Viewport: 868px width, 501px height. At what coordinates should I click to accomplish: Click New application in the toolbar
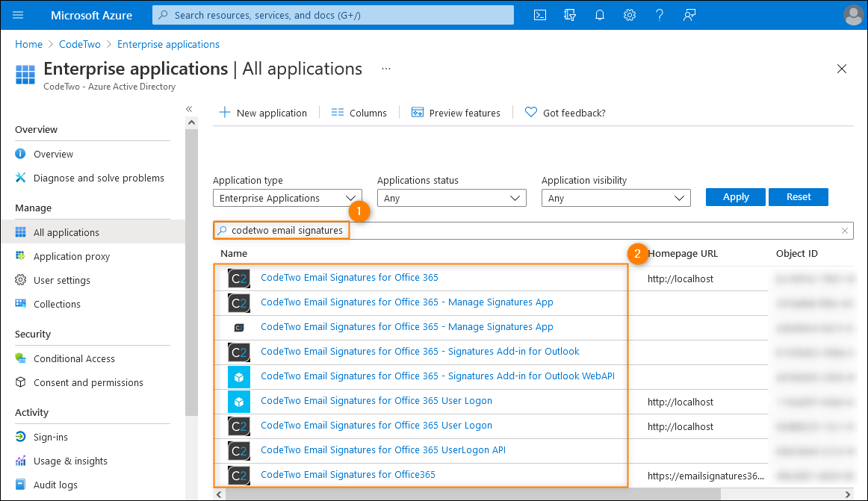pos(263,113)
